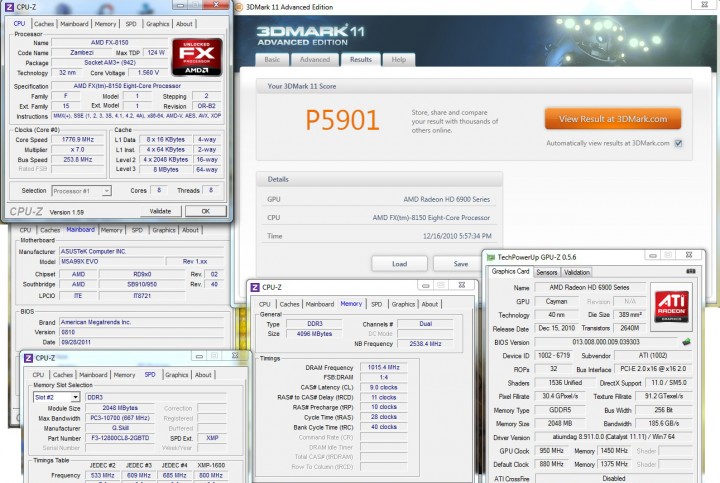Click the 3DMark 11 title bar icon
This screenshot has width=720, height=483.
[x=239, y=7]
